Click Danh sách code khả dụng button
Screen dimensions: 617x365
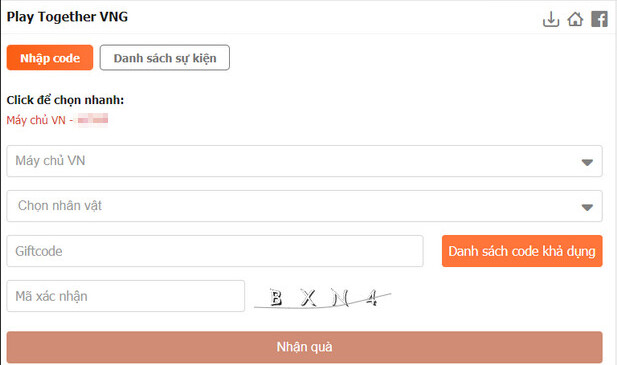pyautogui.click(x=522, y=251)
